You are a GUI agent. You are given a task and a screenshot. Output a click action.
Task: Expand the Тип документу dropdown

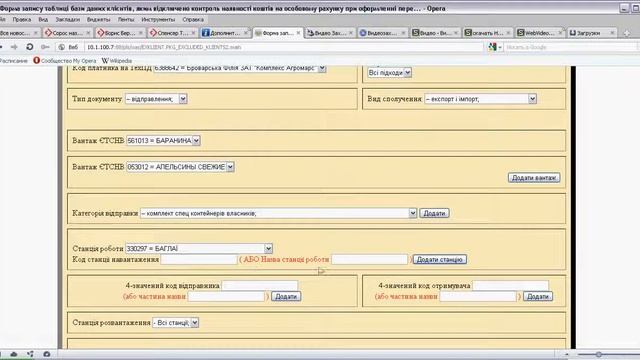tap(183, 99)
